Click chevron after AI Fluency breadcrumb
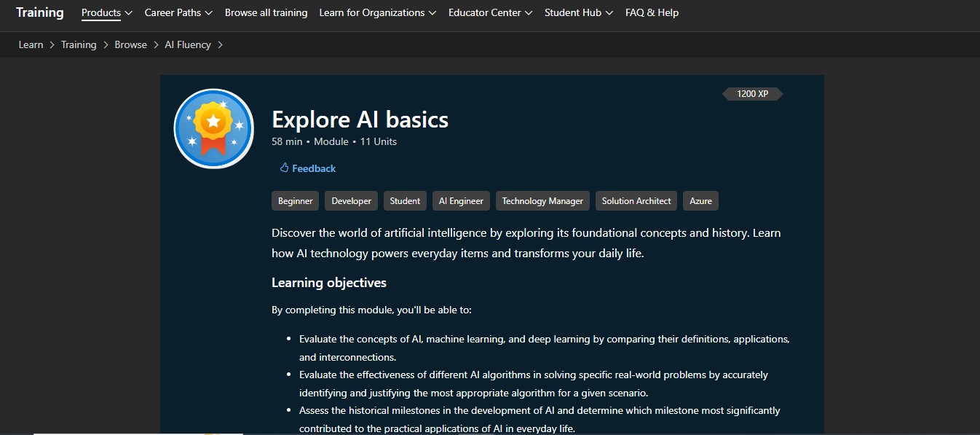The width and height of the screenshot is (980, 435). pyautogui.click(x=220, y=44)
